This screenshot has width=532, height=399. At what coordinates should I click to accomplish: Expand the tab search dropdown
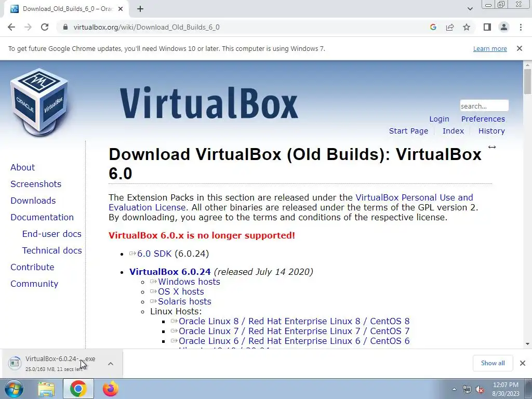pyautogui.click(x=470, y=9)
